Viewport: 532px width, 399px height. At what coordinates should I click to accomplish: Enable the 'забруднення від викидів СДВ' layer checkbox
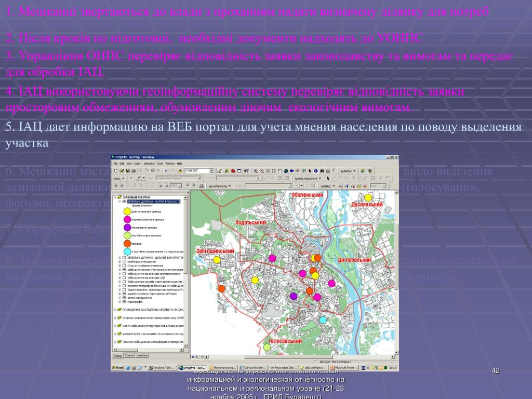tap(124, 277)
